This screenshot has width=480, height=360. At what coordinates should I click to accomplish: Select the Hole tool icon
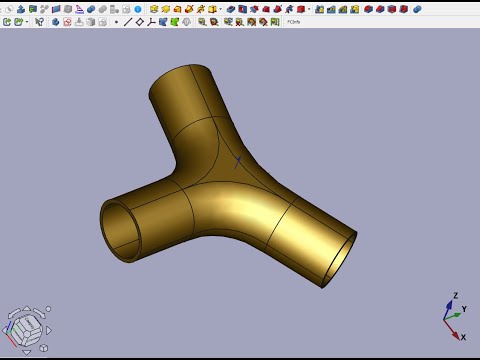pyautogui.click(x=242, y=9)
